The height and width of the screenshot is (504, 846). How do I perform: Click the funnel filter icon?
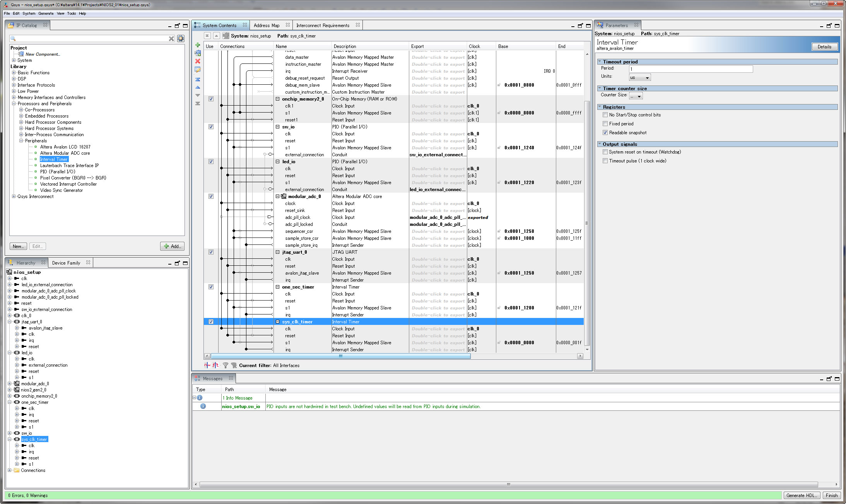click(226, 365)
